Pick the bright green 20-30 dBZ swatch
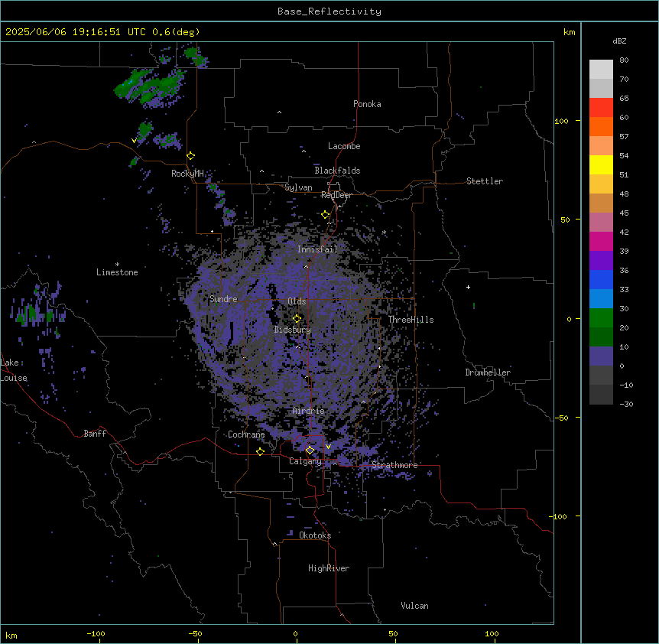659x644 pixels. [x=601, y=318]
